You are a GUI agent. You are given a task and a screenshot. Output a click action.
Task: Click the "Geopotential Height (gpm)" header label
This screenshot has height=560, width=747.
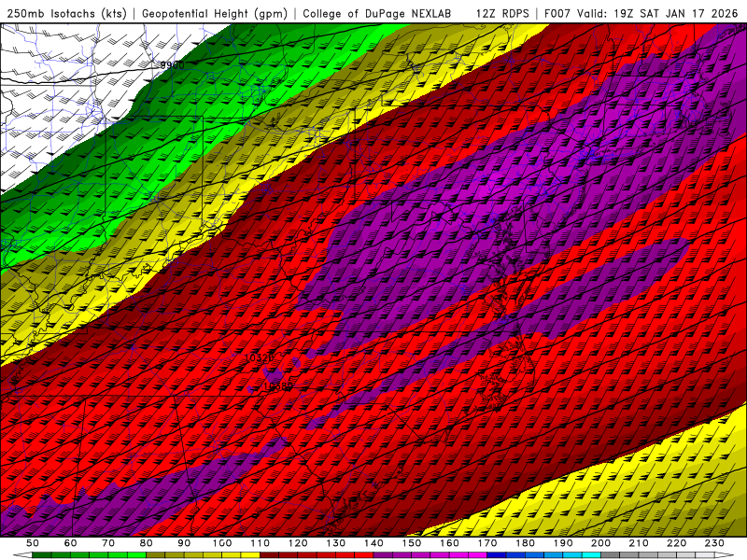[x=215, y=13]
